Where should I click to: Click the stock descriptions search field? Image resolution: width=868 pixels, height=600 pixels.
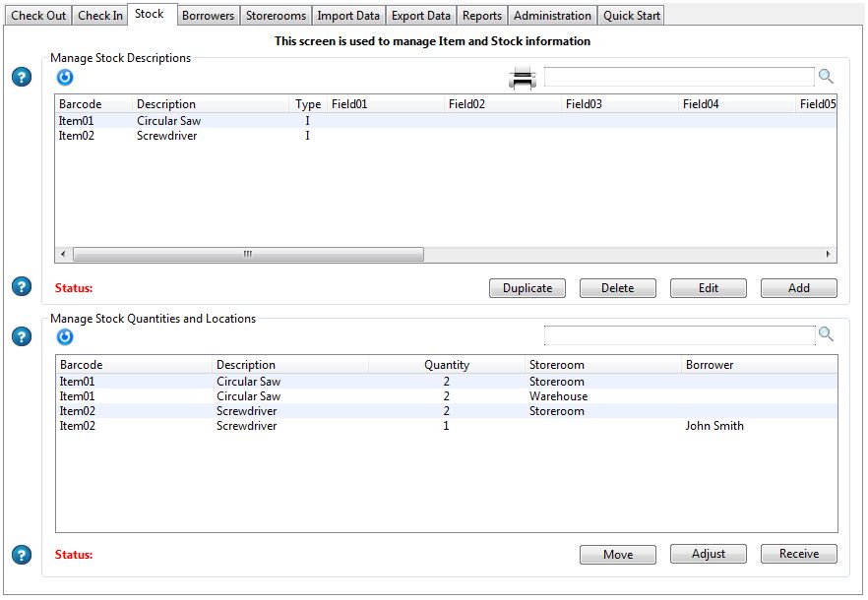pos(679,77)
